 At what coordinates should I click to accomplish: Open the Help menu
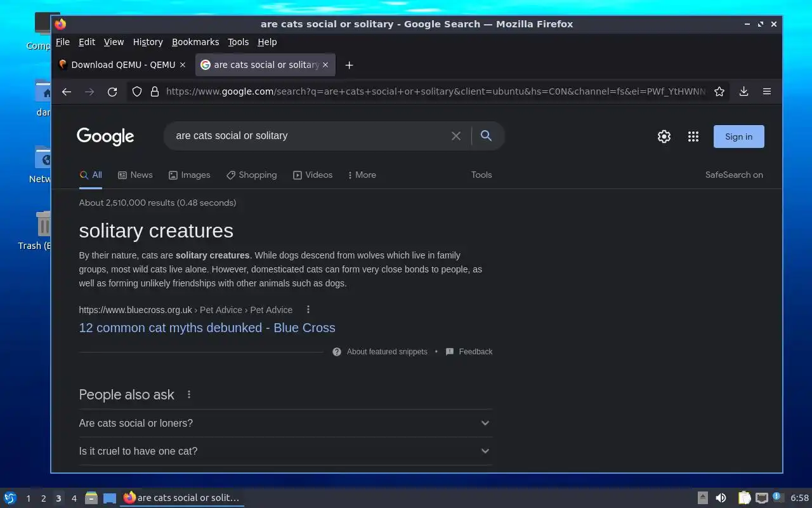267,42
